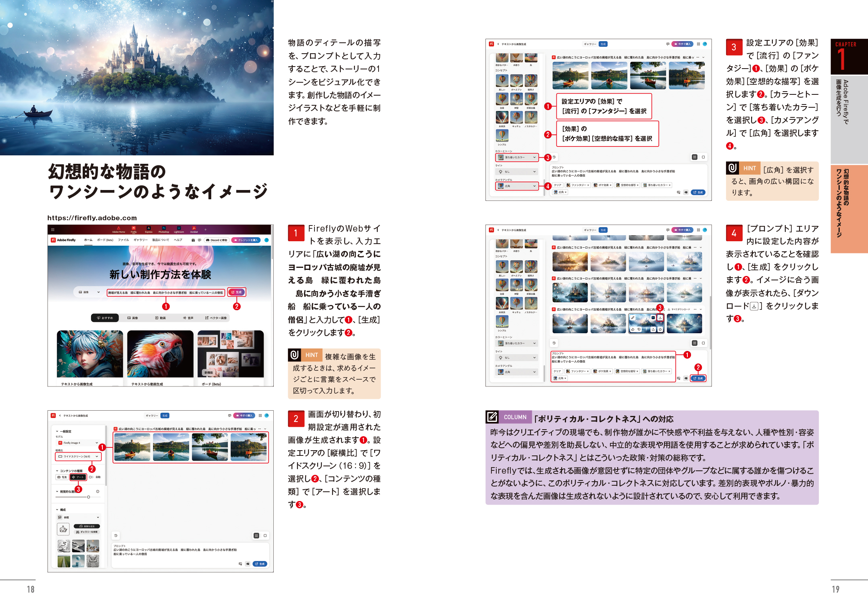Click the pencil edit icon on selected image
868x616 pixels.
[633, 318]
